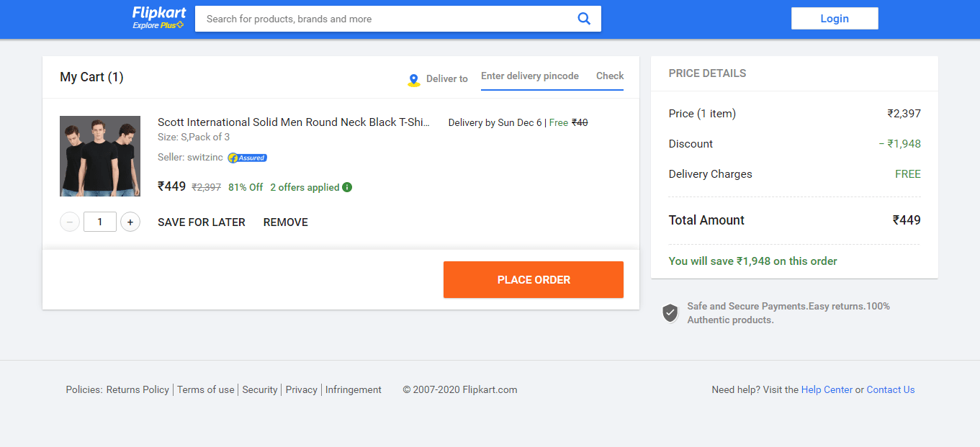The width and height of the screenshot is (980, 447).
Task: Click the Login button
Action: point(835,19)
